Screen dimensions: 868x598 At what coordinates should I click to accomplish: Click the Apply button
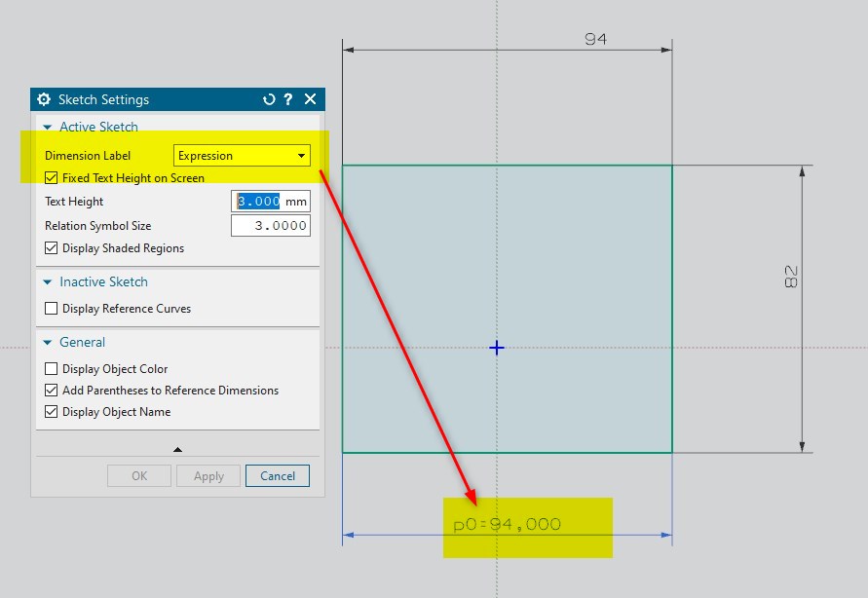point(208,475)
